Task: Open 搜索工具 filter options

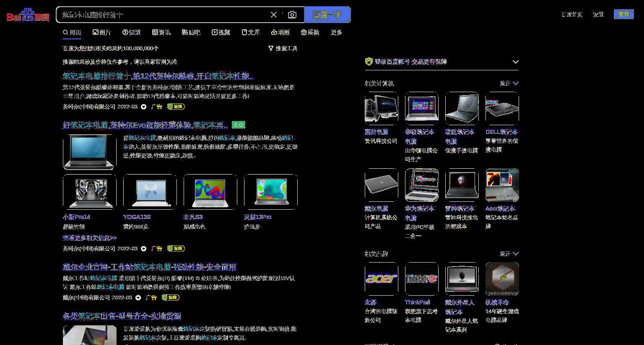Action: [283, 49]
